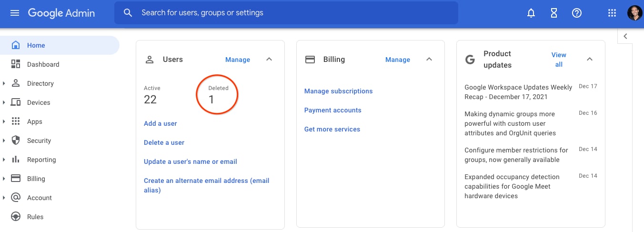Click the Dashboard tiles icon
The image size is (644, 232).
coord(16,64)
